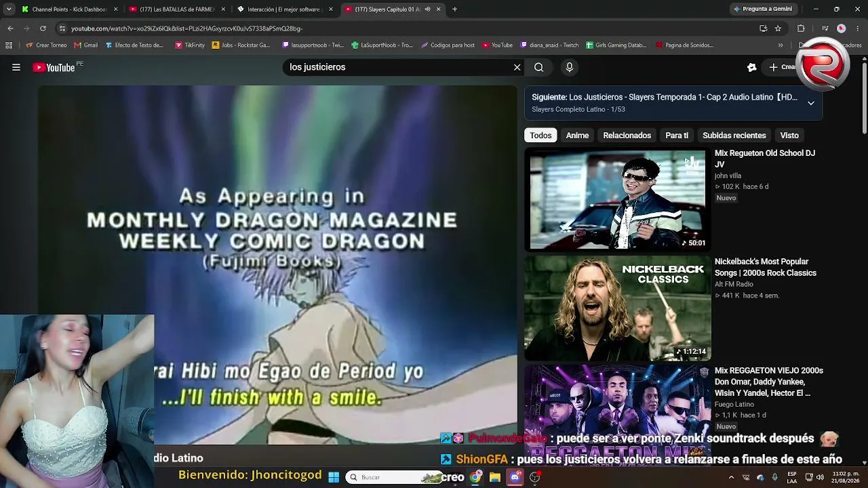The height and width of the screenshot is (488, 868).
Task: Clear the search box with the X
Action: (x=517, y=67)
